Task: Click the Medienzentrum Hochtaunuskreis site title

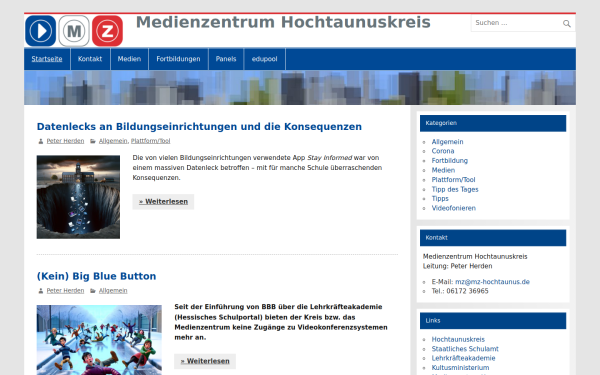Action: click(x=283, y=22)
